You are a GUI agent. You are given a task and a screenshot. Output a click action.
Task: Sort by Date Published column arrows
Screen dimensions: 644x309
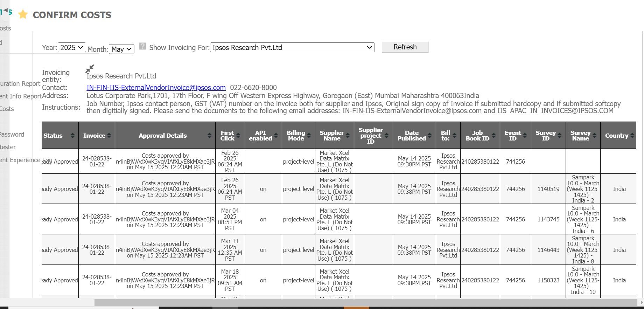point(429,136)
